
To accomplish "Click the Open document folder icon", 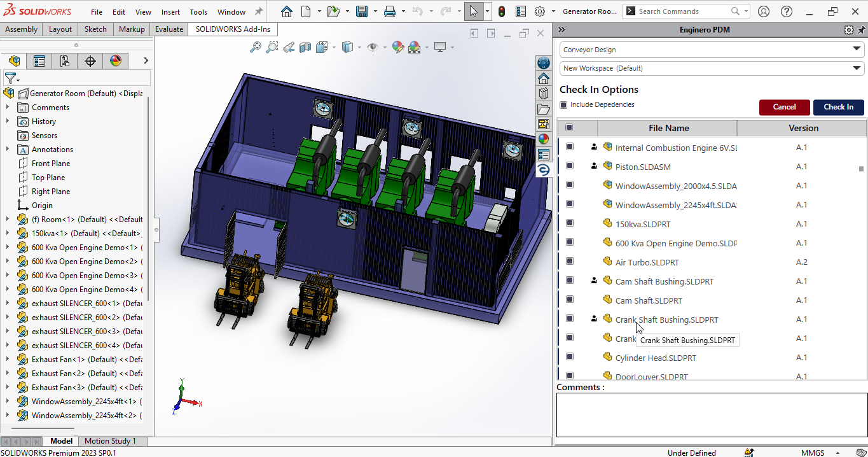I will [333, 11].
